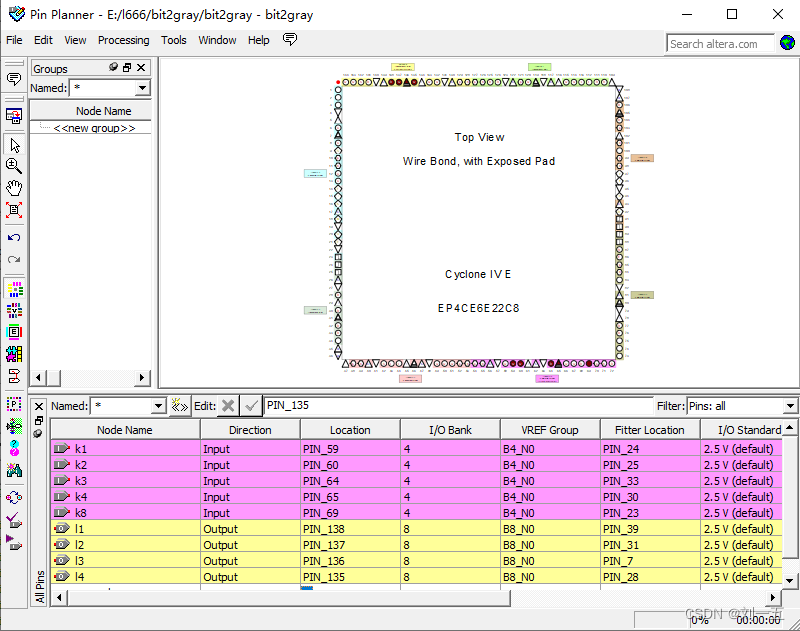Open the Window menu
Screen dimensions: 800x631
(217, 40)
